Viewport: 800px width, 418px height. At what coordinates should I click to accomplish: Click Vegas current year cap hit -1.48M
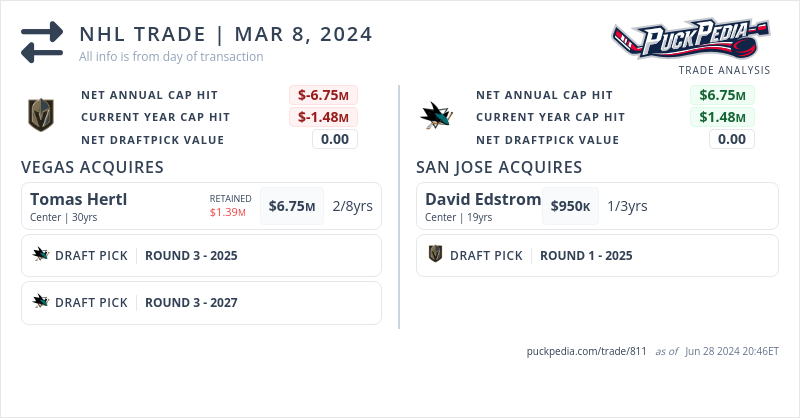coord(323,117)
